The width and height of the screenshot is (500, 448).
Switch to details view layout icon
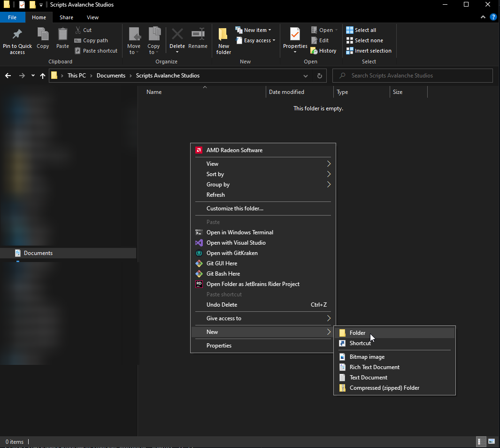[481, 441]
